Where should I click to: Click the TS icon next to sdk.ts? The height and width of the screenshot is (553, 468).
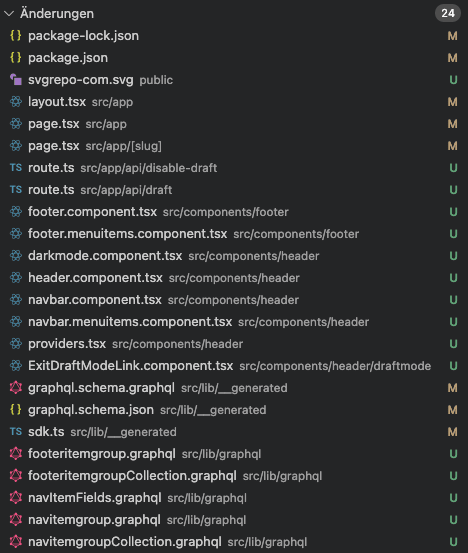[x=16, y=431]
